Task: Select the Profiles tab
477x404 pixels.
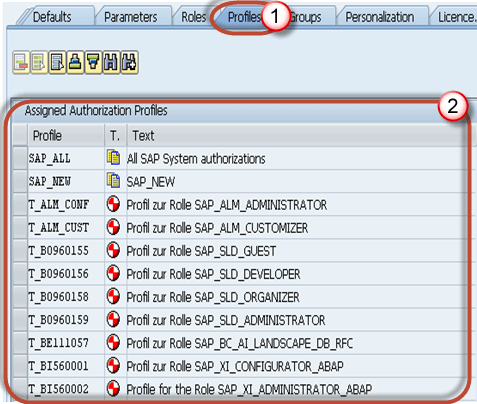Action: click(x=244, y=17)
